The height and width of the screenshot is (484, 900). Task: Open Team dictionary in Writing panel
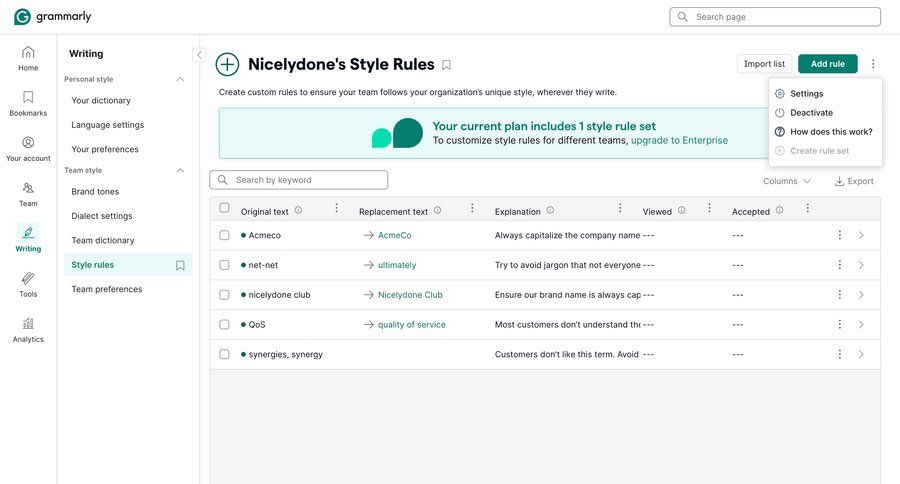coord(116,240)
